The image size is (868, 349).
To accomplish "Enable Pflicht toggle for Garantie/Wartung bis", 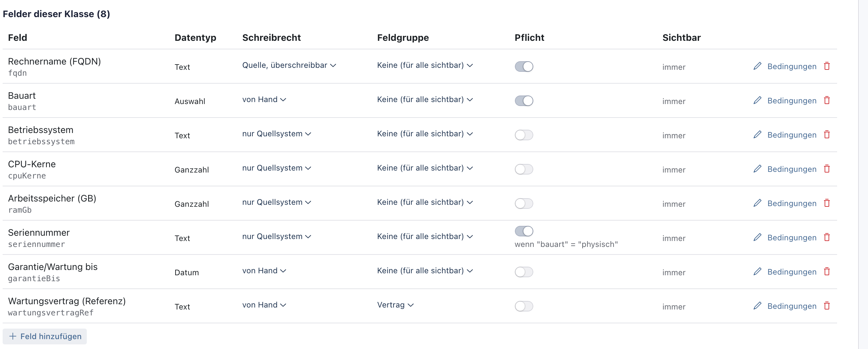I will (524, 272).
